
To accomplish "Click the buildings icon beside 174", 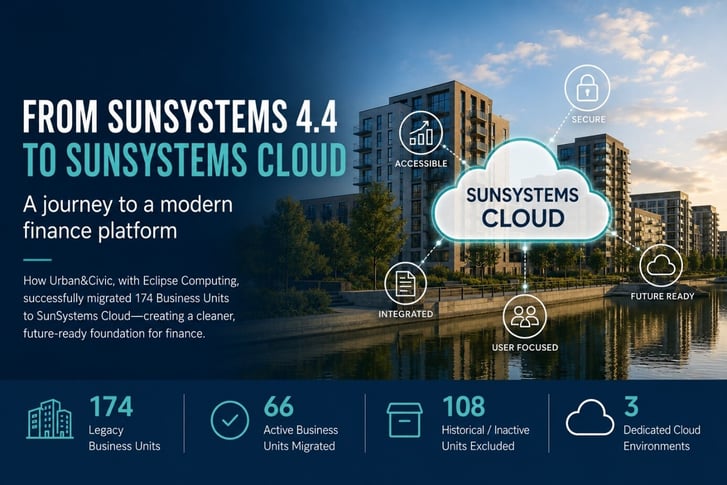I will pos(50,419).
